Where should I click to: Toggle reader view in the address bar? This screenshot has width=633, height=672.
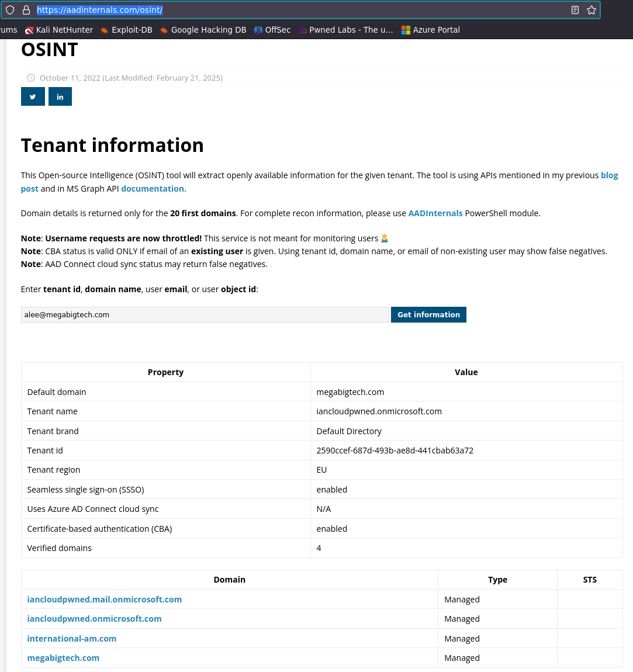click(x=575, y=10)
